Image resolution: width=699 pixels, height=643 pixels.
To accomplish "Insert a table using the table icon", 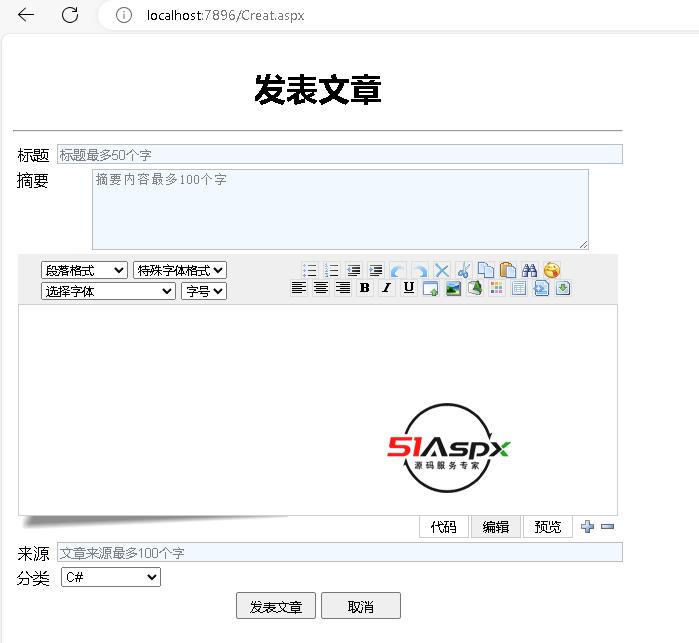I will point(519,288).
